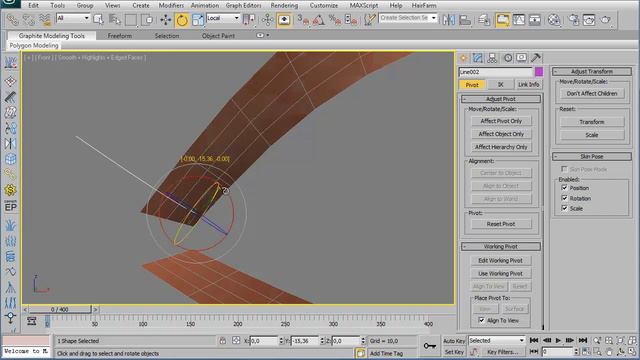Toggle the Auto Key button

pyautogui.click(x=454, y=341)
